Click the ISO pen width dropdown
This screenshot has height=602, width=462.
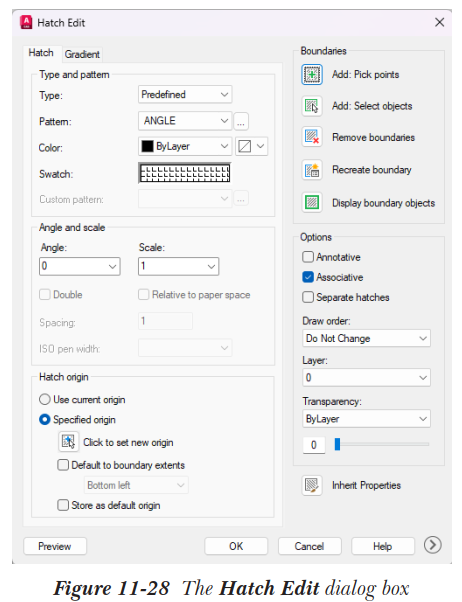[x=185, y=348]
